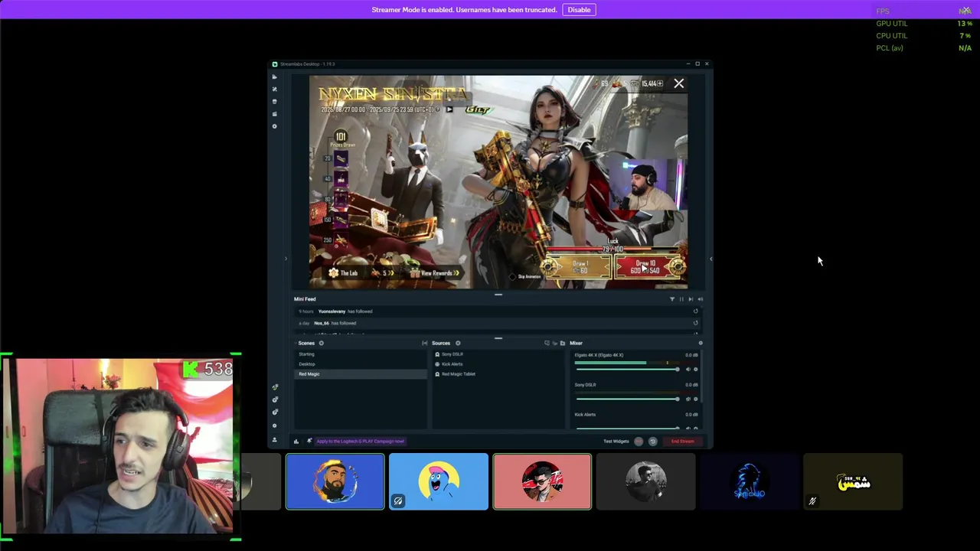
Task: Select the Desktop scene
Action: point(360,364)
